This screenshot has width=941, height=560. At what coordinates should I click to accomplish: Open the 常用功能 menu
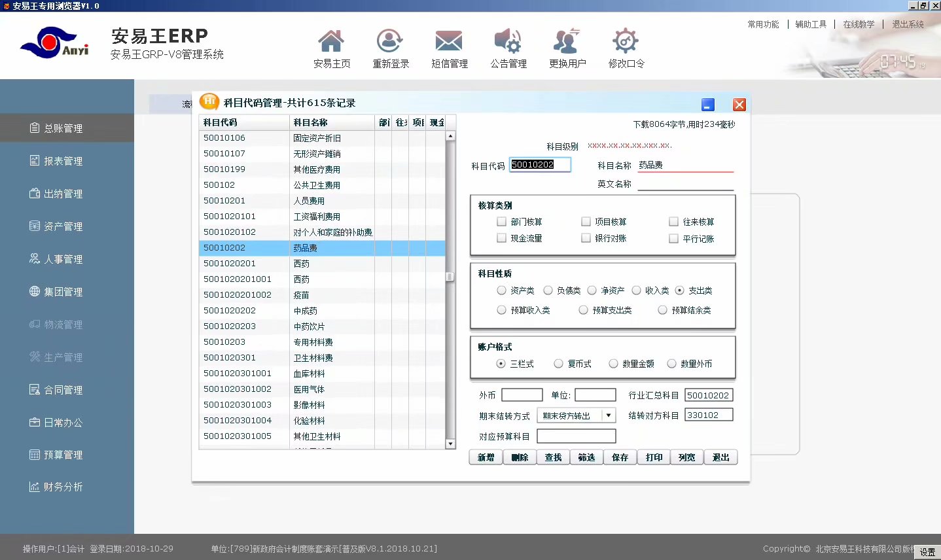click(x=763, y=24)
